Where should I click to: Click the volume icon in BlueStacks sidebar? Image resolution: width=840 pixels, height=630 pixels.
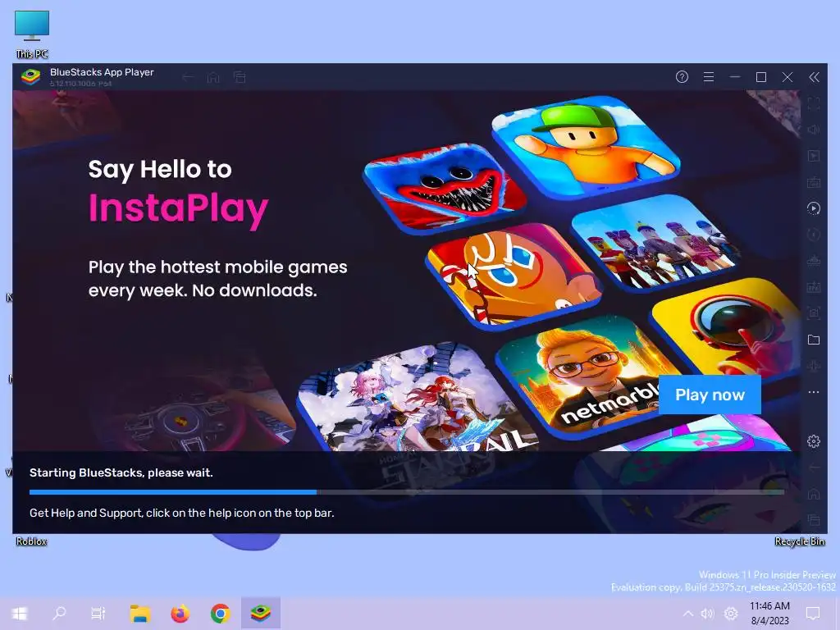[x=813, y=130]
